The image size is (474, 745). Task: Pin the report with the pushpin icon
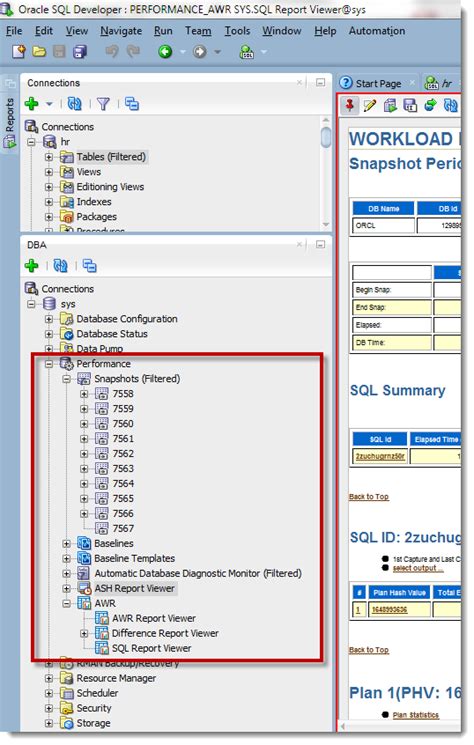[350, 105]
